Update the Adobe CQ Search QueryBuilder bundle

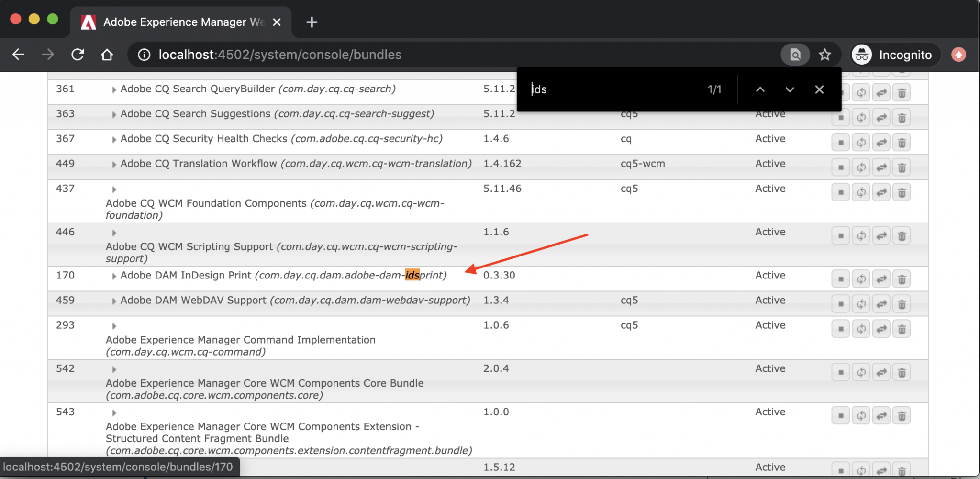tap(861, 92)
